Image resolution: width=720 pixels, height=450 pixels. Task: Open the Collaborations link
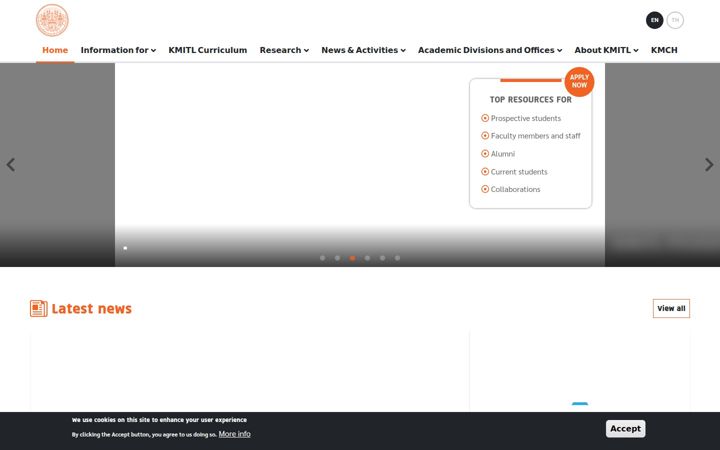click(515, 189)
